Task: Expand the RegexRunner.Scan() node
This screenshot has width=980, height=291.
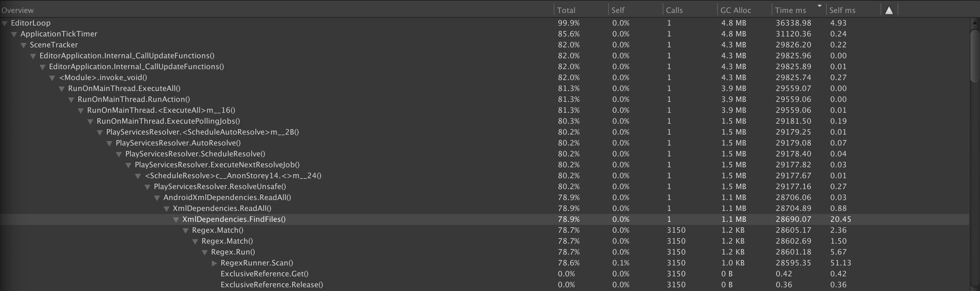Action: tap(214, 263)
